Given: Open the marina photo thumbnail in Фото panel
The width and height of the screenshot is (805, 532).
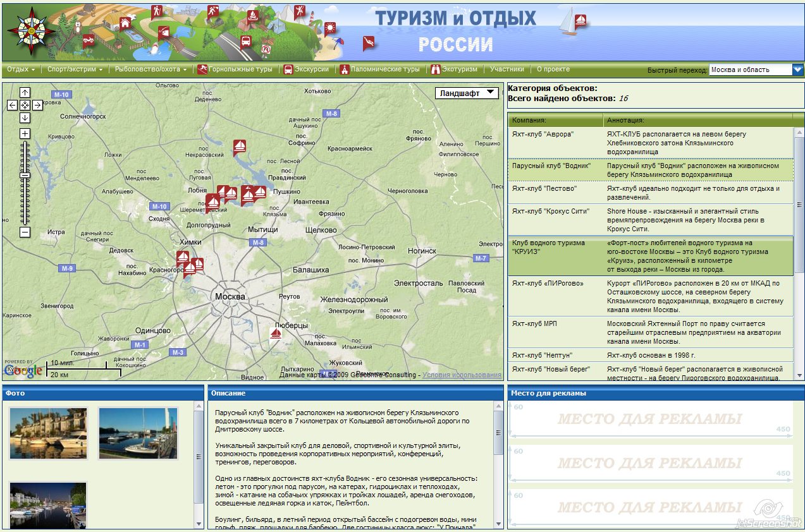Looking at the screenshot, I should point(49,433).
